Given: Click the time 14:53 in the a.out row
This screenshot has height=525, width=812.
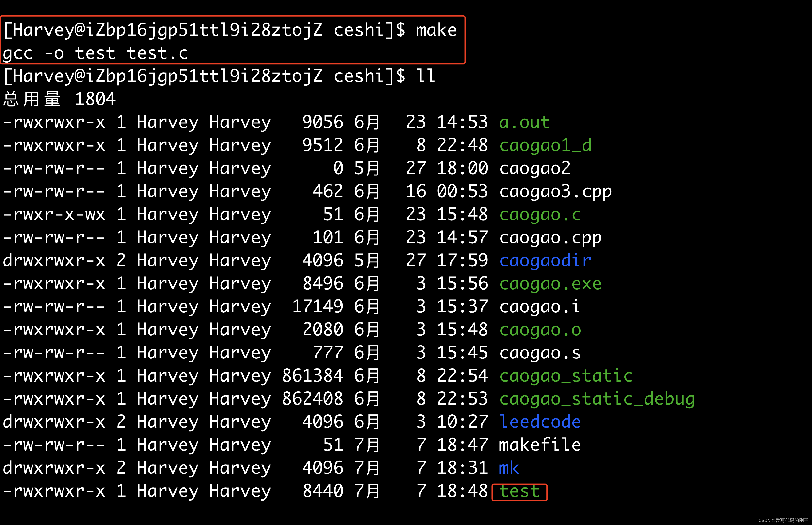Looking at the screenshot, I should tap(462, 122).
